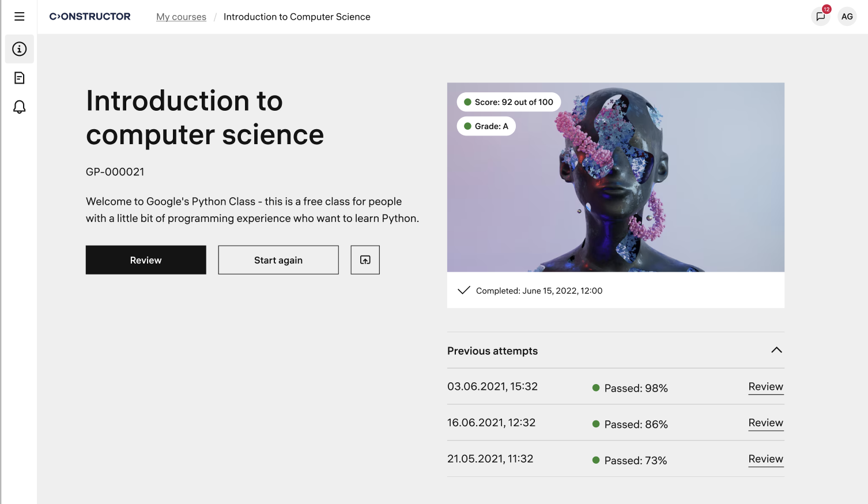
Task: Click the Introduction to Computer Science breadcrumb
Action: pyautogui.click(x=297, y=17)
